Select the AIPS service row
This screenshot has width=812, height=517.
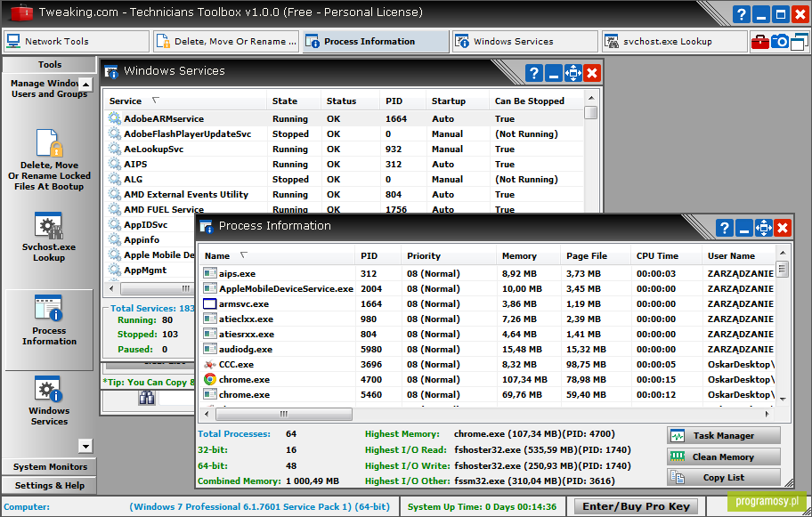click(344, 164)
